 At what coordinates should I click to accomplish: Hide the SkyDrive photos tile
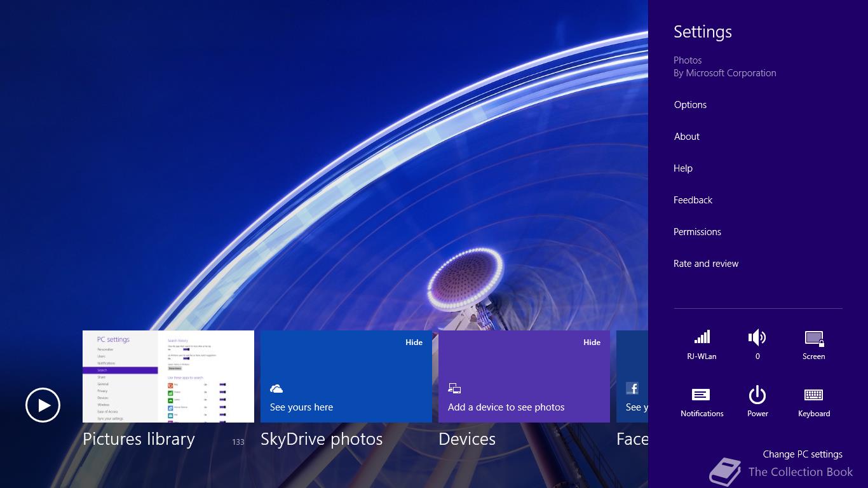pos(414,342)
